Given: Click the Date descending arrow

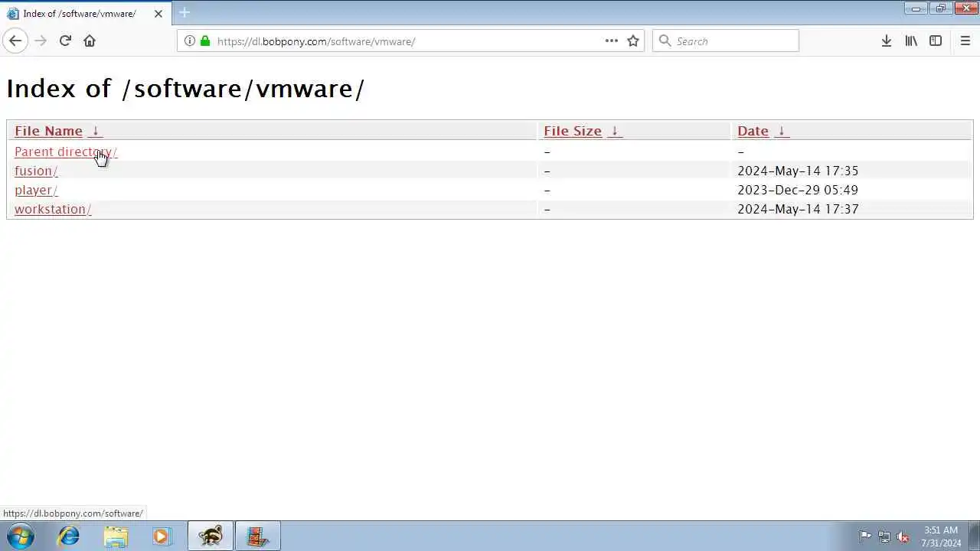Looking at the screenshot, I should pos(781,131).
